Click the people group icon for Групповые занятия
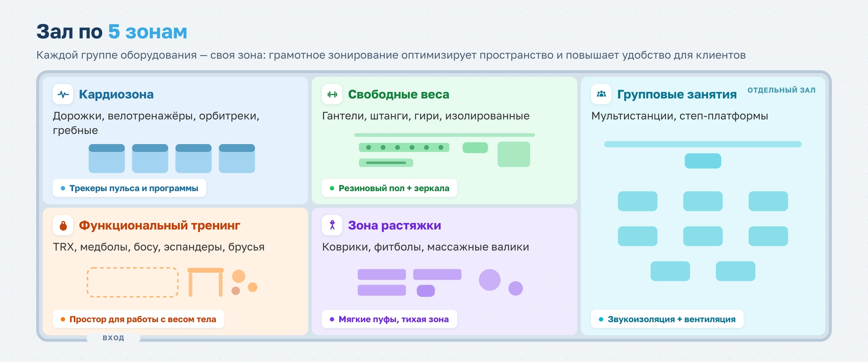 (601, 94)
